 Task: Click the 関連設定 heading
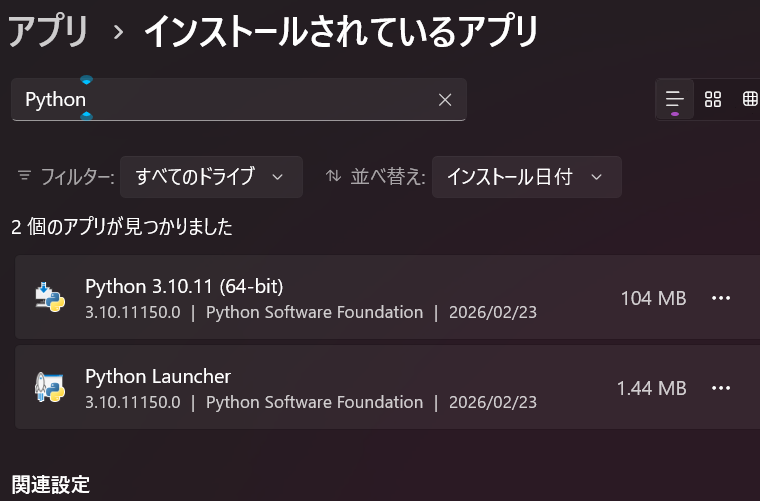pos(51,485)
